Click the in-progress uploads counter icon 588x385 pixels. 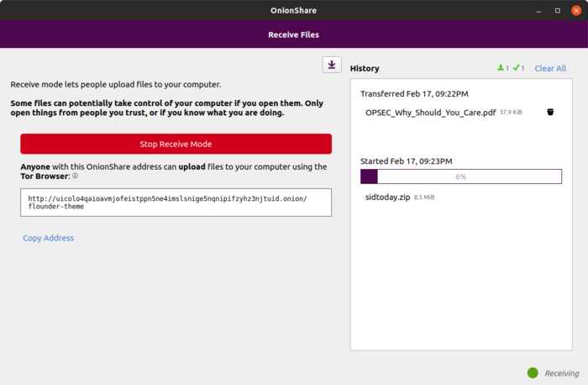(x=501, y=68)
